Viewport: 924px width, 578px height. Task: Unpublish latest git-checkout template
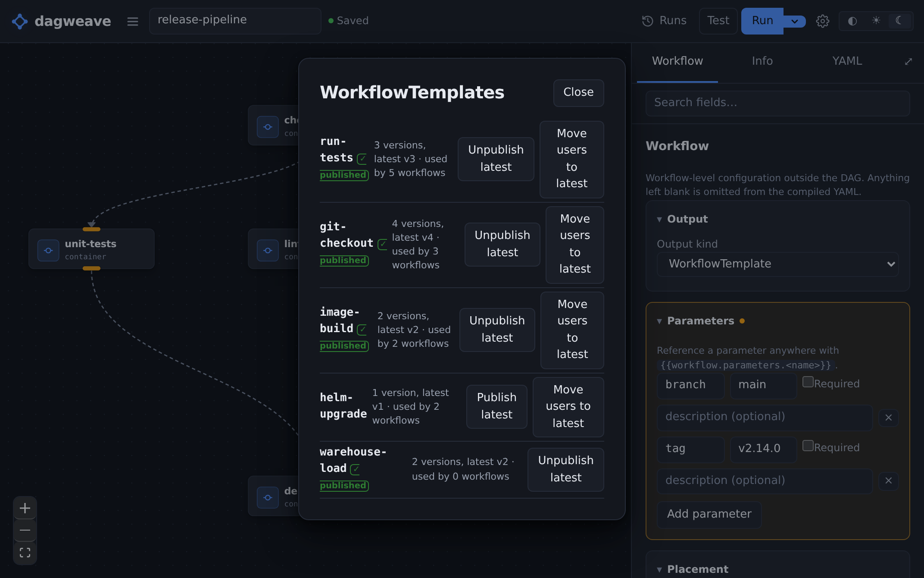pyautogui.click(x=502, y=244)
